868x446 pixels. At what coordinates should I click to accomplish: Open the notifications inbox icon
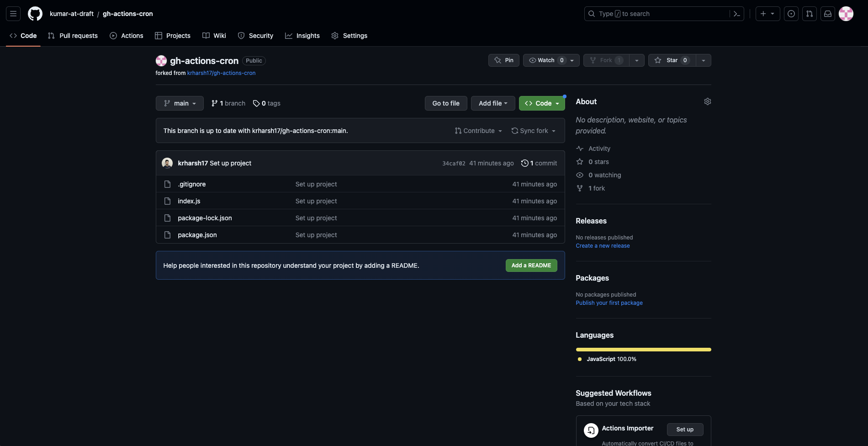[827, 14]
